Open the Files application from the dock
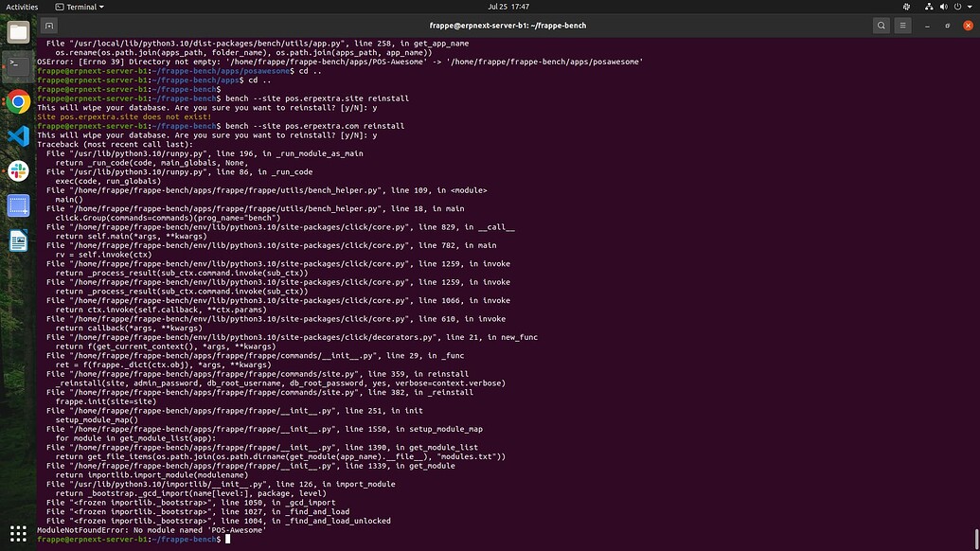 (19, 33)
